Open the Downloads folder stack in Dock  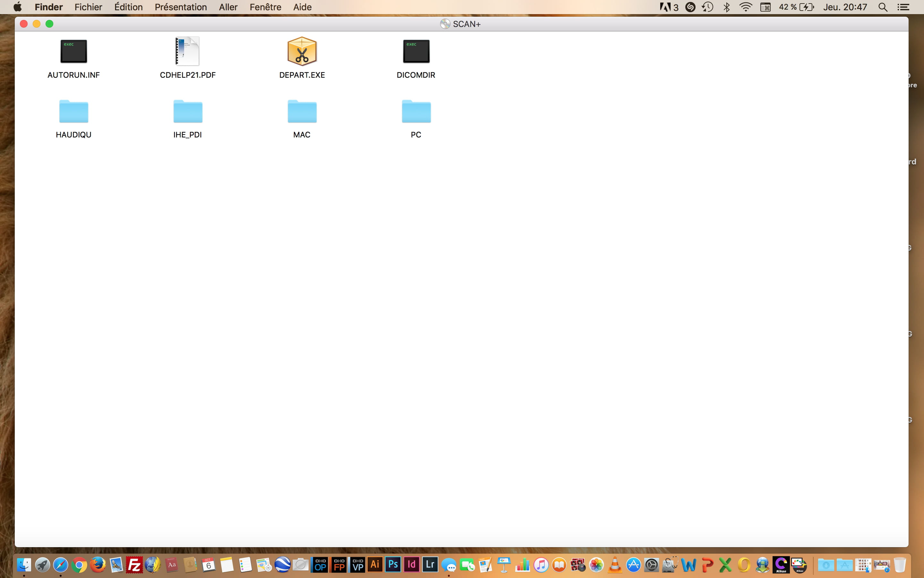coord(826,565)
